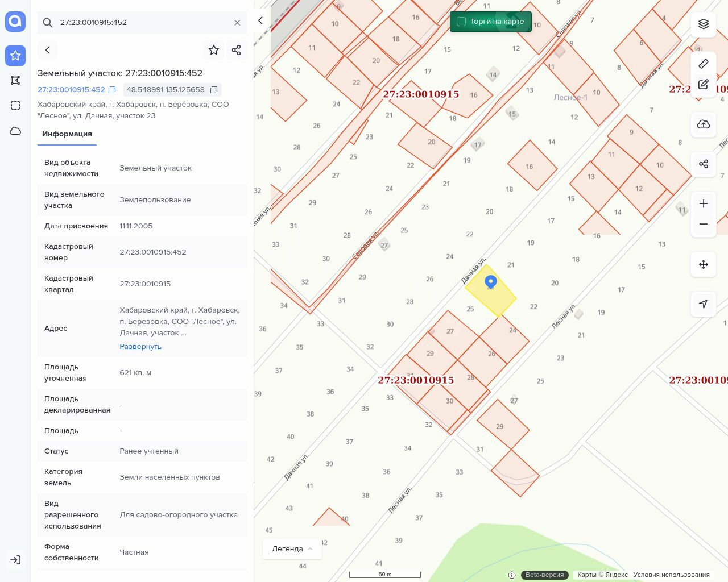The image size is (728, 582).
Task: Open the cadastral number link 27:23:0010915:452
Action: click(71, 90)
